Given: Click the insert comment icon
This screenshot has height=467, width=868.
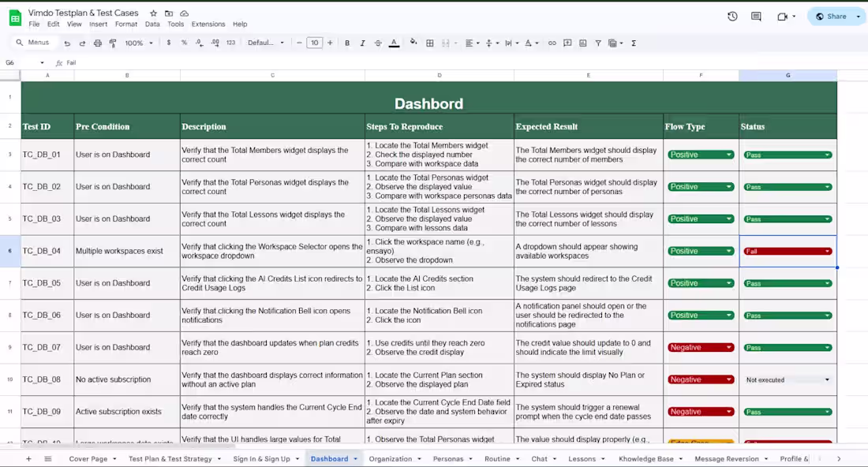Looking at the screenshot, I should (x=567, y=43).
